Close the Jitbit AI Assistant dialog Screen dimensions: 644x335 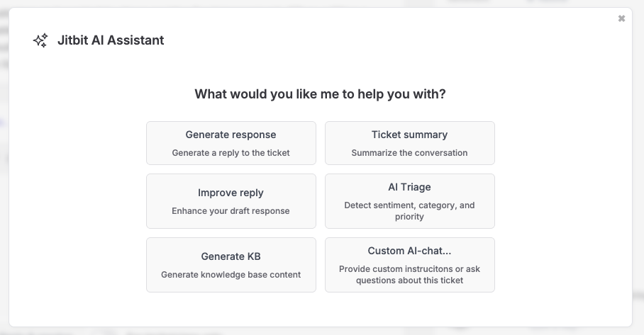[x=621, y=18]
